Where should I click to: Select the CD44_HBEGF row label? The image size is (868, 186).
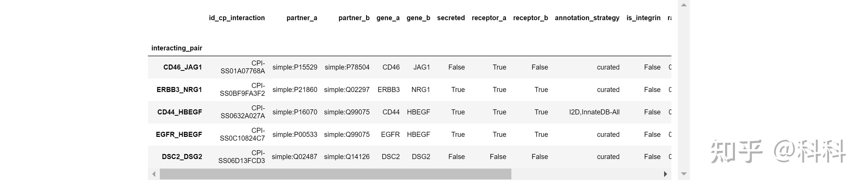pyautogui.click(x=180, y=112)
